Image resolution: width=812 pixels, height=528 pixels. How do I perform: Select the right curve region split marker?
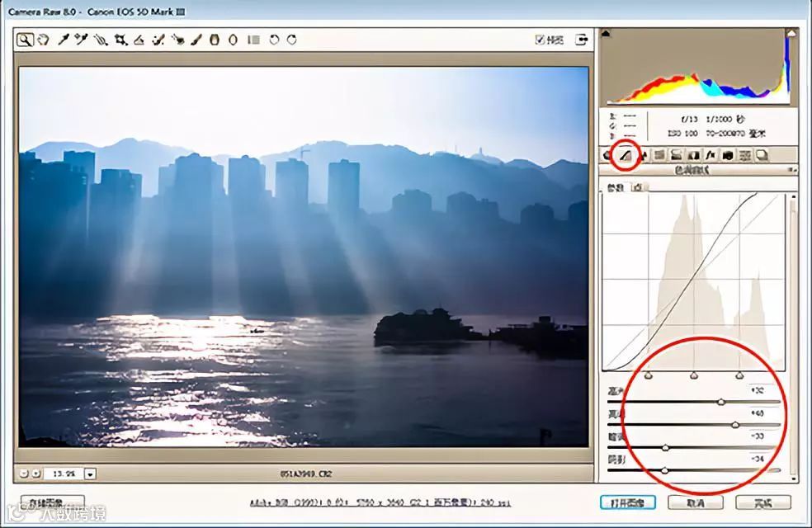point(739,375)
